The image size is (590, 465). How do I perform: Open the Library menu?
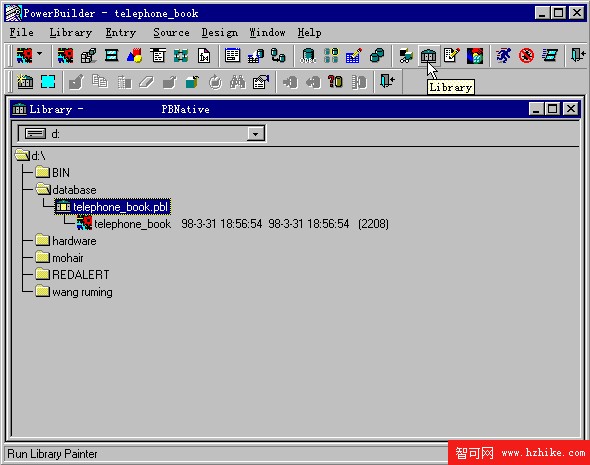pos(71,33)
